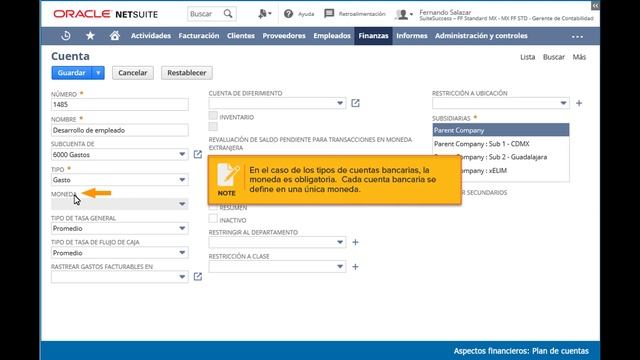Image resolution: width=640 pixels, height=360 pixels.
Task: Check the Resumen checkbox
Action: [213, 207]
